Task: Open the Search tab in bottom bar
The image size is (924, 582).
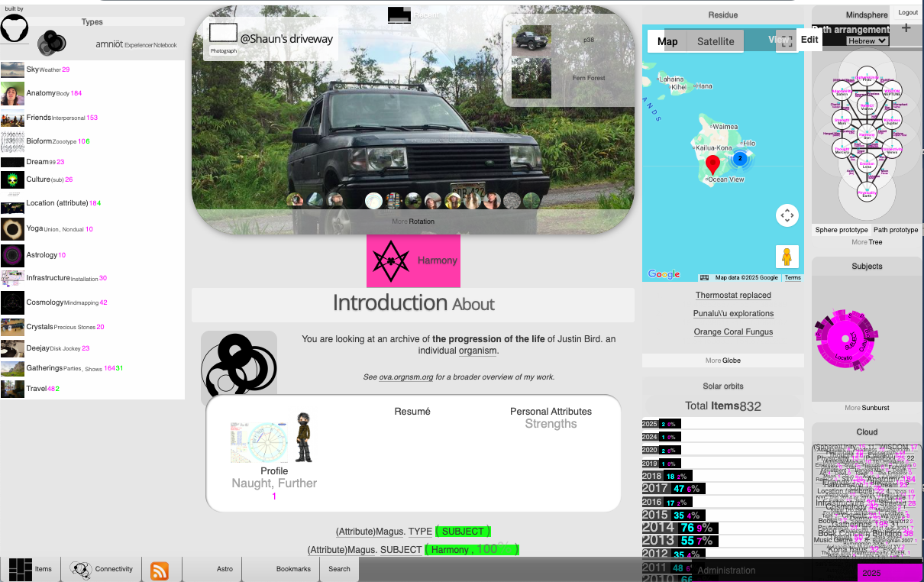Action: coord(339,569)
